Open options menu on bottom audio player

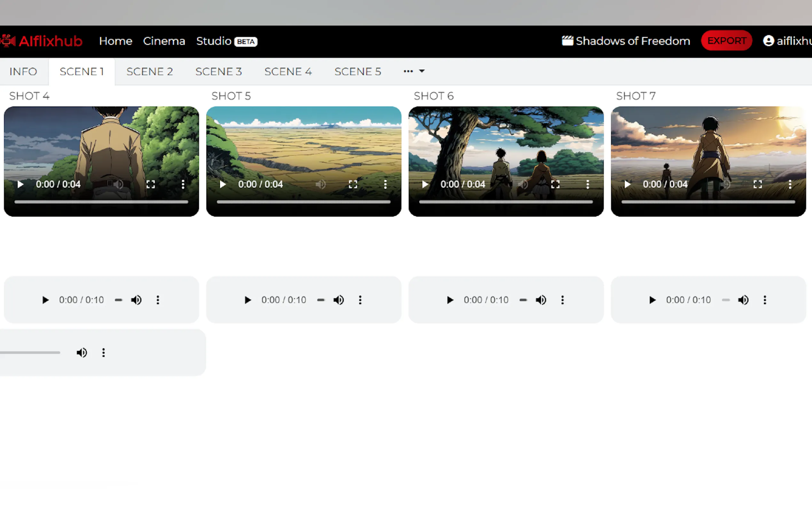[x=103, y=353]
